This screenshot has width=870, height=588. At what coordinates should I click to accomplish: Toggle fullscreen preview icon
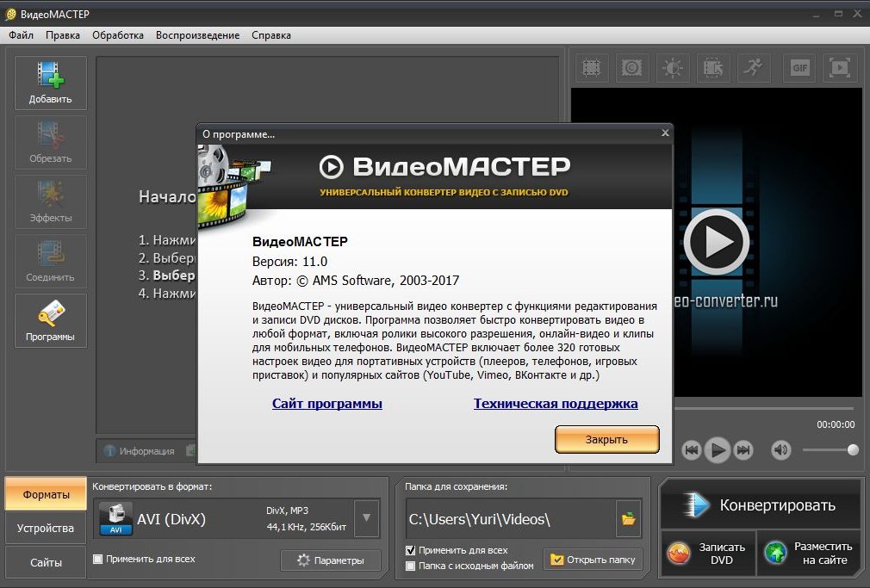coord(840,68)
